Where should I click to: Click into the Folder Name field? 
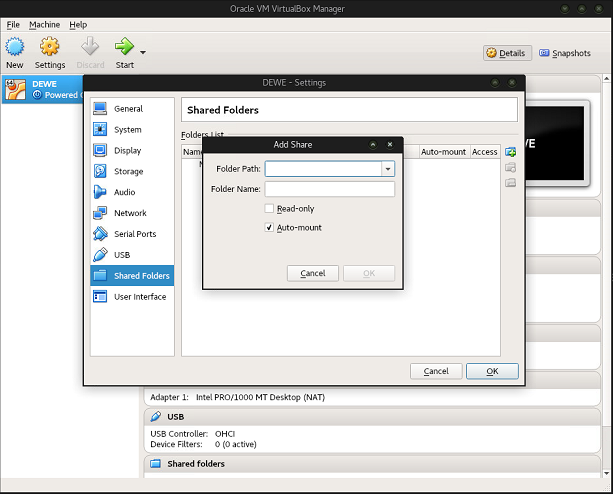click(330, 189)
